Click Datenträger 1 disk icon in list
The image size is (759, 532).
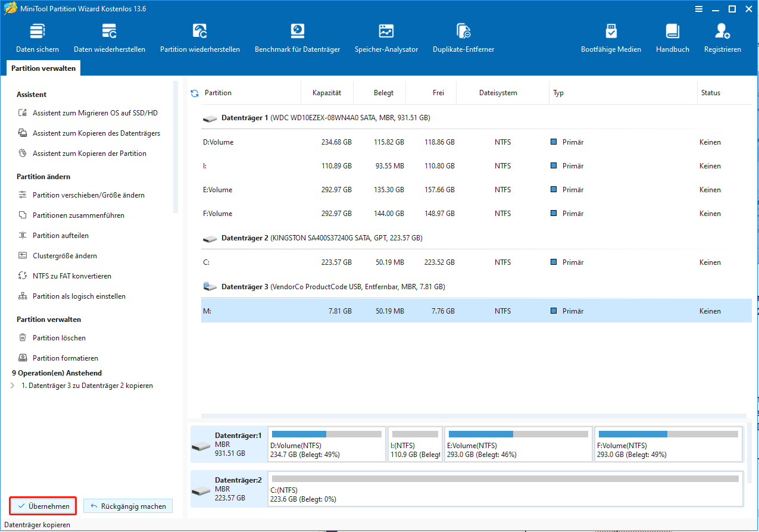210,118
